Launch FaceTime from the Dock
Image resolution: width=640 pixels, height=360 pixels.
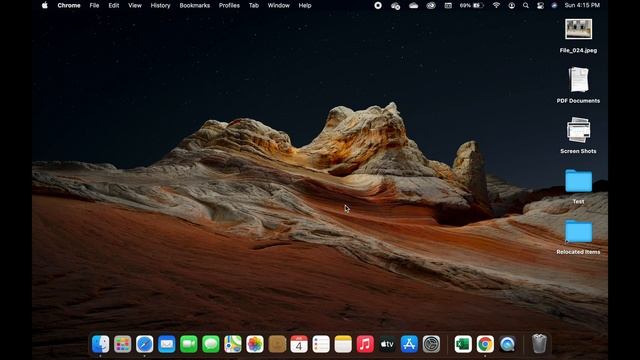(x=189, y=344)
